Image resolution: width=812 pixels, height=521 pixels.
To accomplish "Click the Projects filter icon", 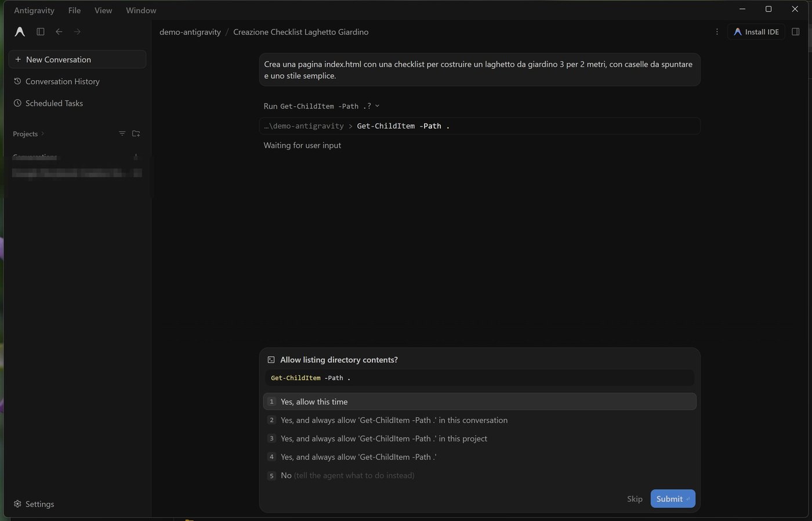I will (x=122, y=133).
